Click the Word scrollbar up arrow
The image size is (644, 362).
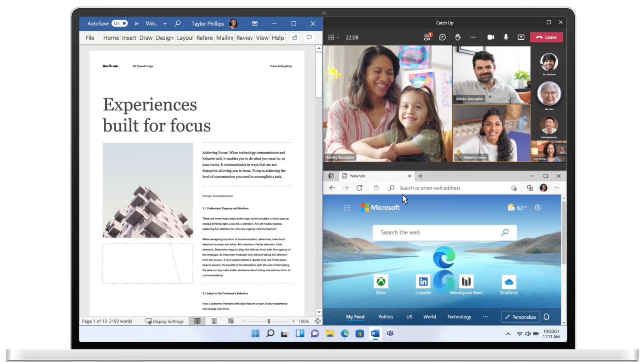pyautogui.click(x=319, y=48)
